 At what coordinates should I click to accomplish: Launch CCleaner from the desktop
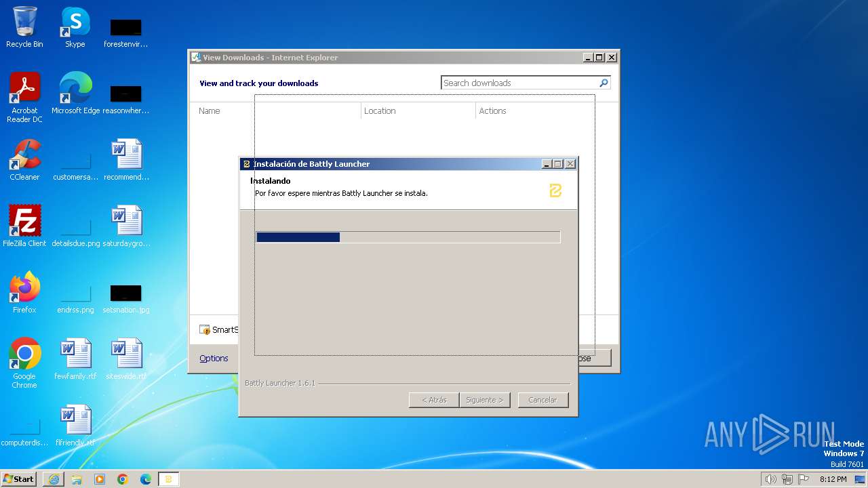pyautogui.click(x=24, y=160)
